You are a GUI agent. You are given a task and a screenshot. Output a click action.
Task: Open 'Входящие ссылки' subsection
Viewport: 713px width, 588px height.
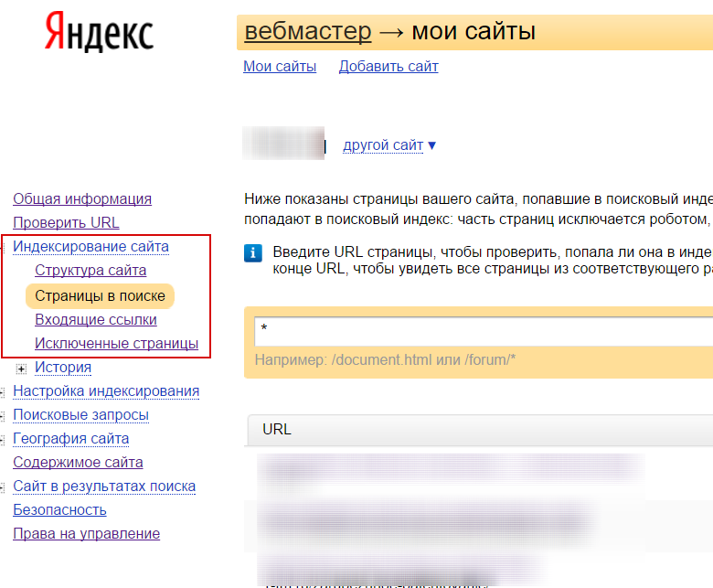click(x=96, y=320)
